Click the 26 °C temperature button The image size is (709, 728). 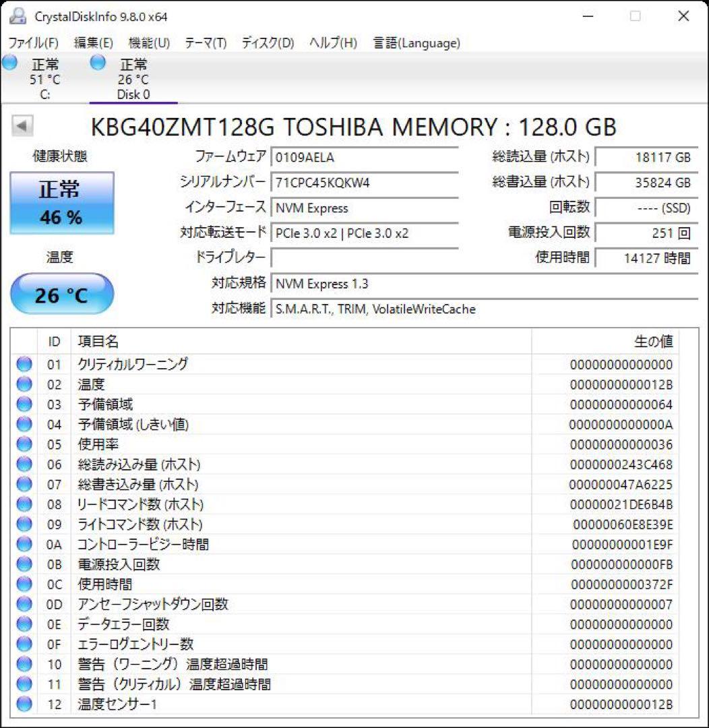click(62, 294)
